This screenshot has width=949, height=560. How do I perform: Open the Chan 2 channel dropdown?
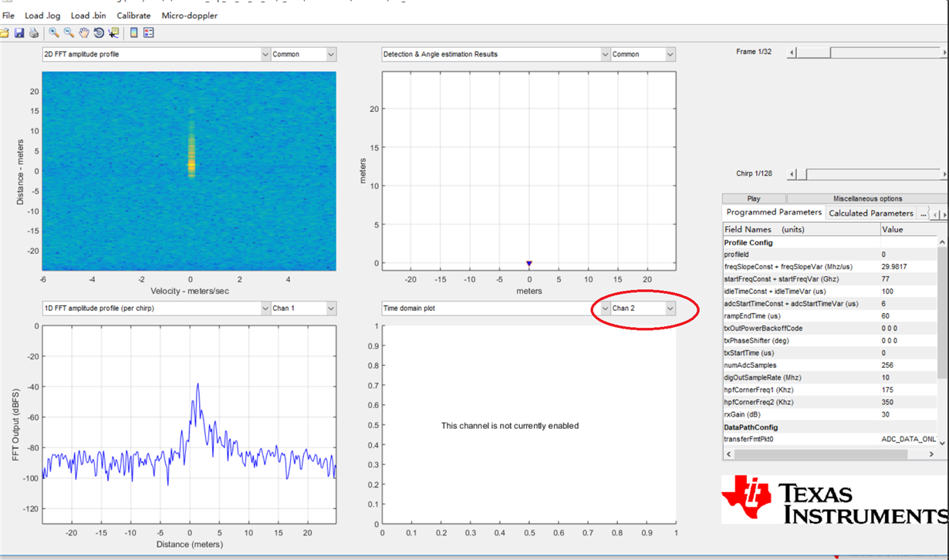[x=643, y=308]
